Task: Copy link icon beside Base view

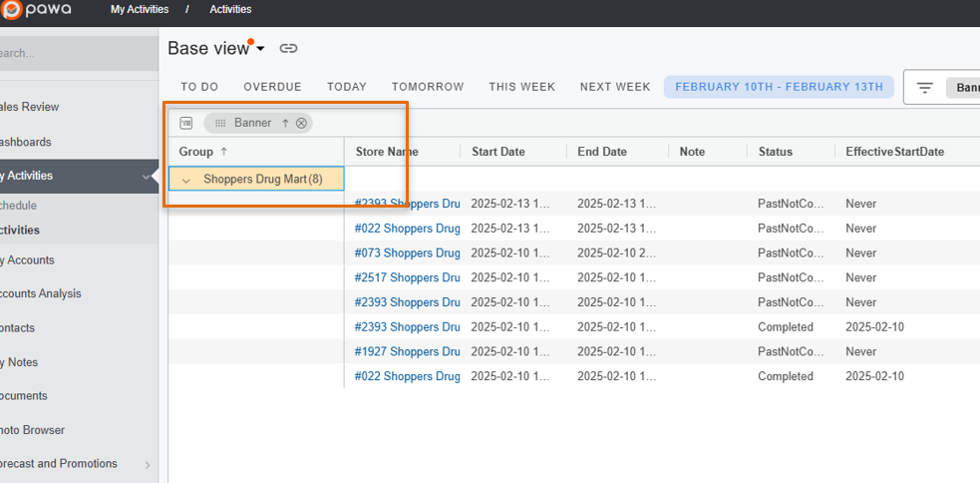Action: 288,48
